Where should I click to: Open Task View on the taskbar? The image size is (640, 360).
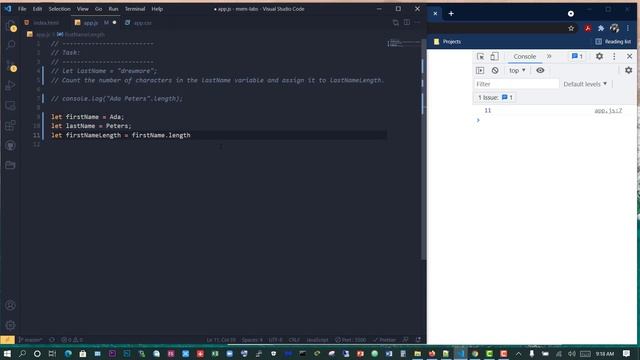(x=52, y=353)
